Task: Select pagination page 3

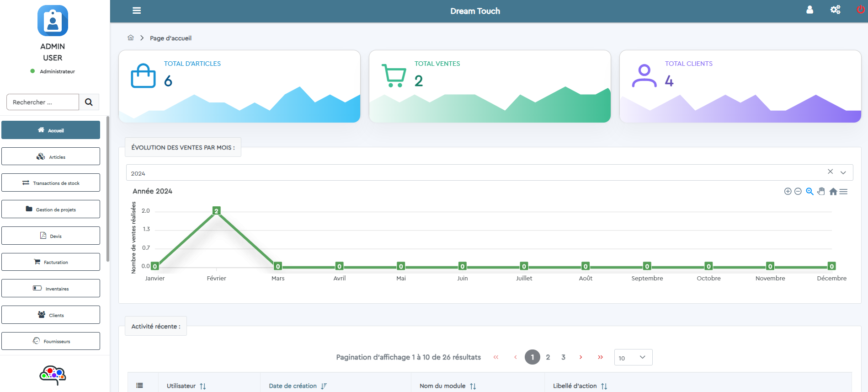Action: (x=564, y=357)
